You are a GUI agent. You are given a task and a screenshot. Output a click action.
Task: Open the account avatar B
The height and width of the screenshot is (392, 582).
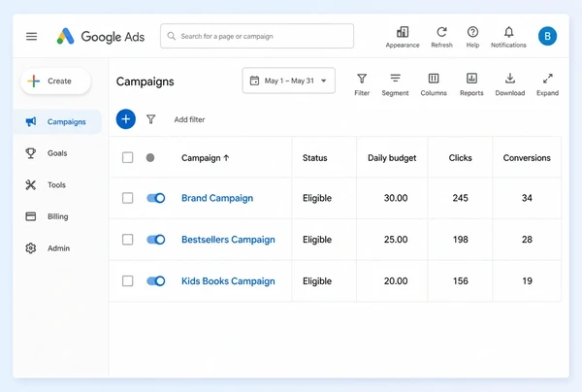(x=547, y=36)
